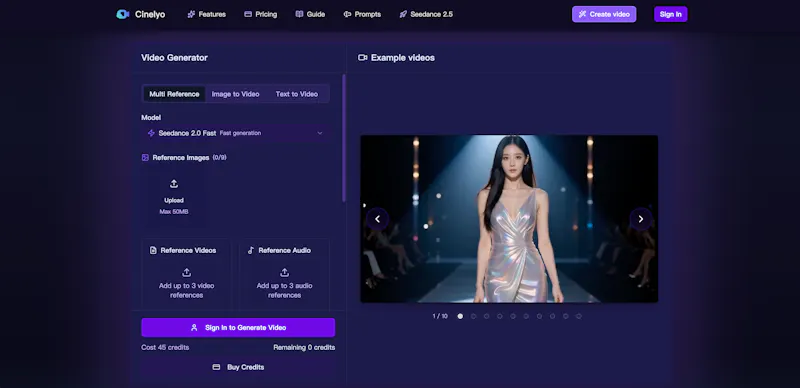Click the Prompts megaphone icon

click(x=347, y=14)
